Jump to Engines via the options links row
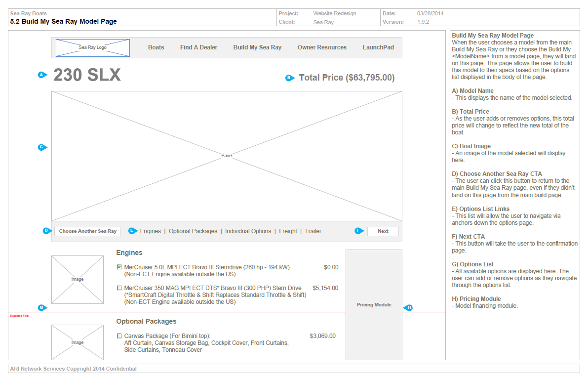Image resolution: width=588 pixels, height=380 pixels. [151, 231]
